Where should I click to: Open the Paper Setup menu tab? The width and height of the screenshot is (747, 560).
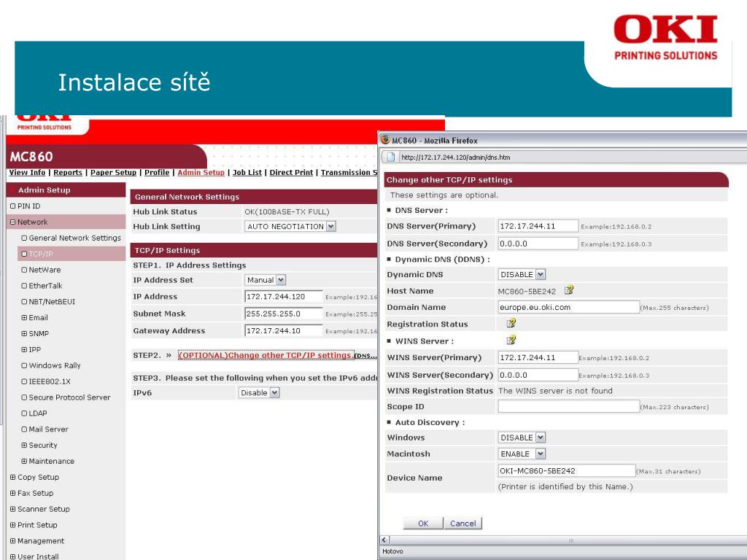113,172
